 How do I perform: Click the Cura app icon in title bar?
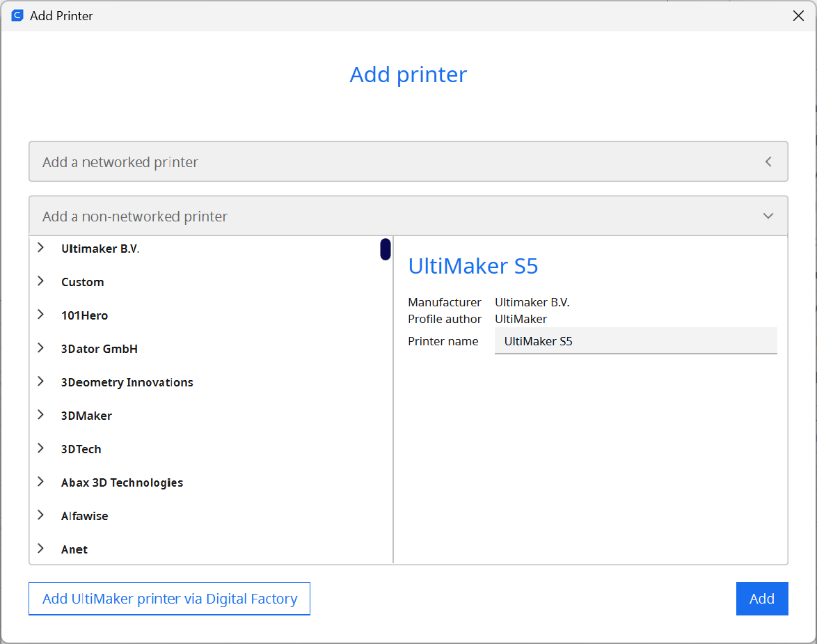(17, 15)
